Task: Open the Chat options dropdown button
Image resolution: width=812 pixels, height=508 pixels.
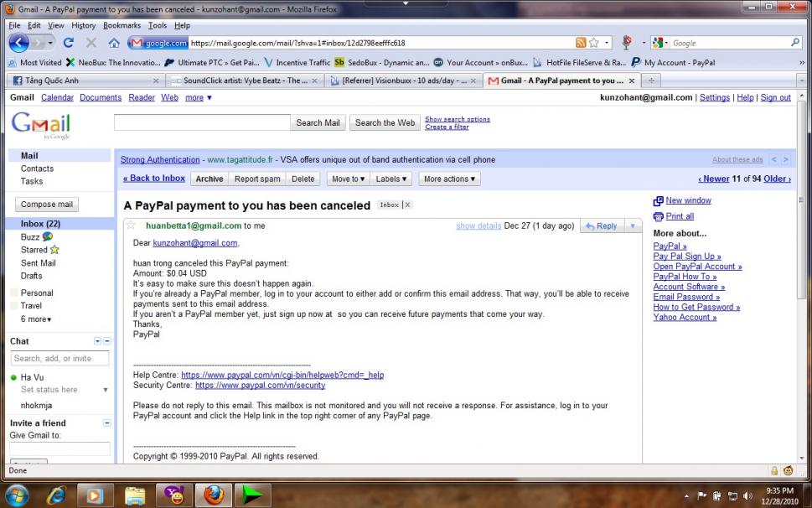Action: pos(97,341)
